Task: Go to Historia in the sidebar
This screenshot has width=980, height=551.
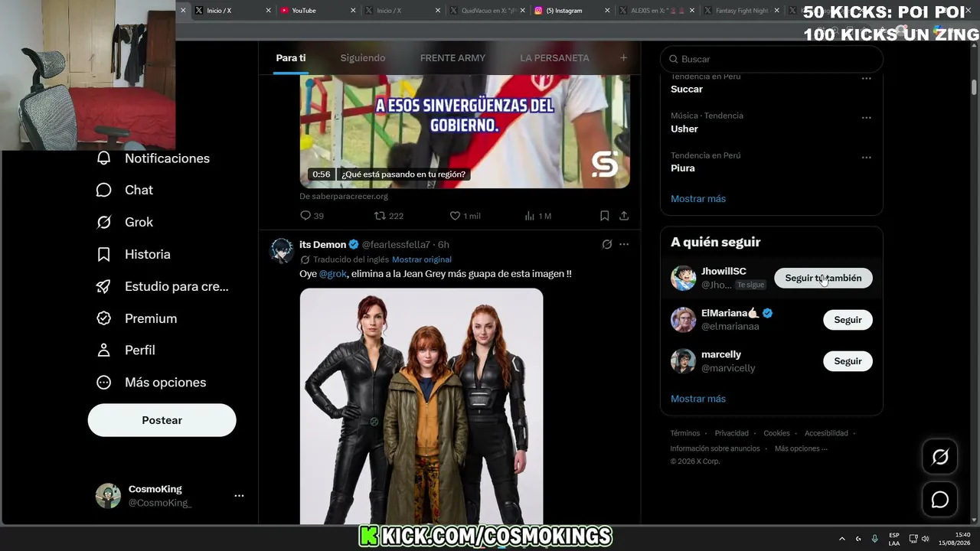Action: click(x=132, y=254)
